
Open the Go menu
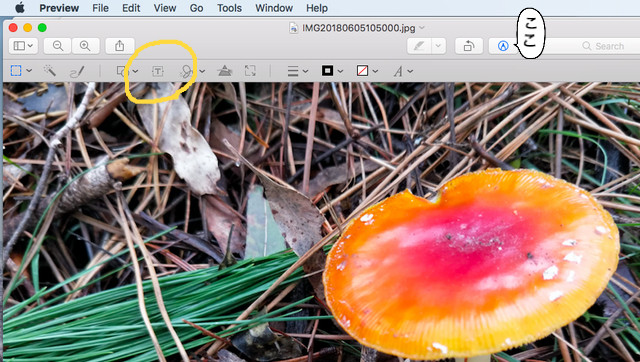[196, 8]
